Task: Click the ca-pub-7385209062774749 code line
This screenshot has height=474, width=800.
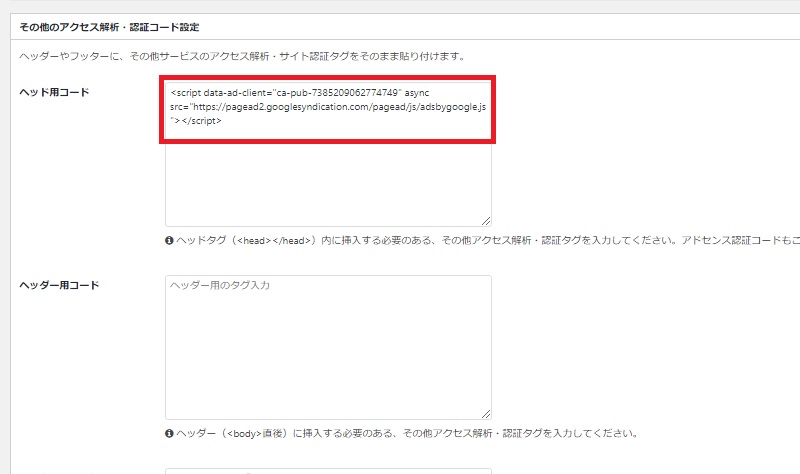Action: [x=300, y=93]
